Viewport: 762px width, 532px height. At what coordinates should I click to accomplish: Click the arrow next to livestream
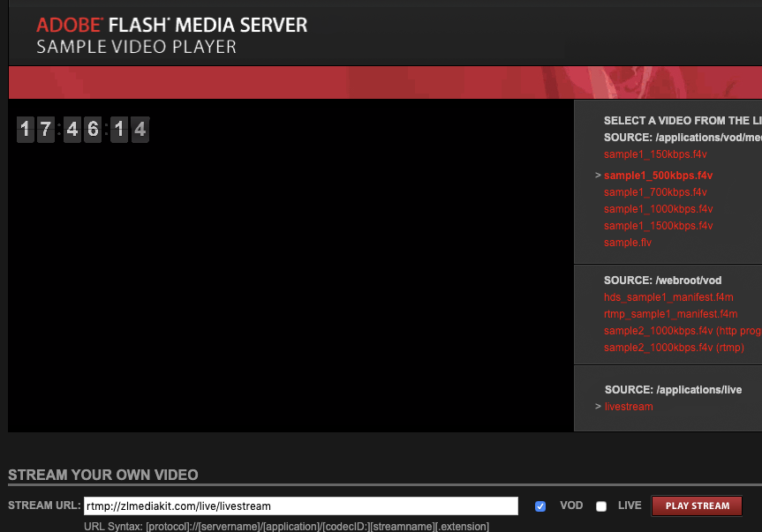[597, 406]
